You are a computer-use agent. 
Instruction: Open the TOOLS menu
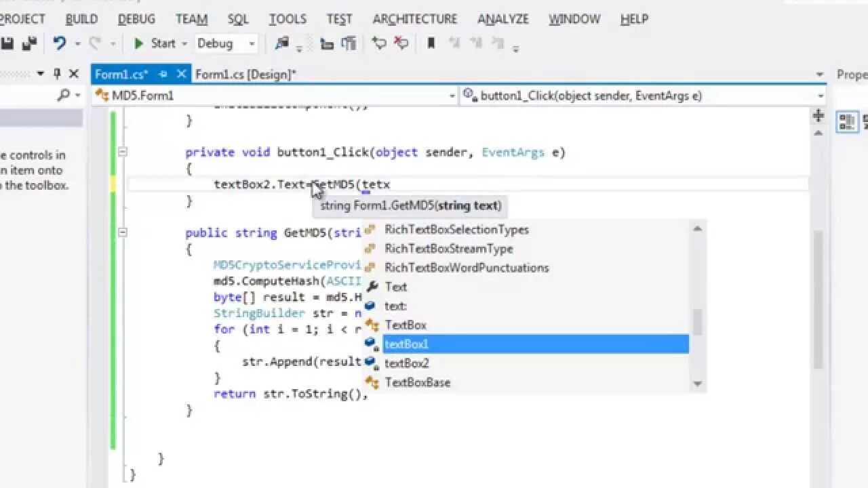pos(288,19)
